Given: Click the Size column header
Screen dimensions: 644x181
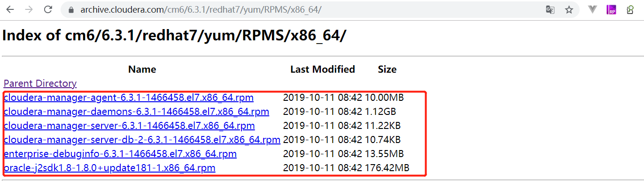Looking at the screenshot, I should 387,69.
